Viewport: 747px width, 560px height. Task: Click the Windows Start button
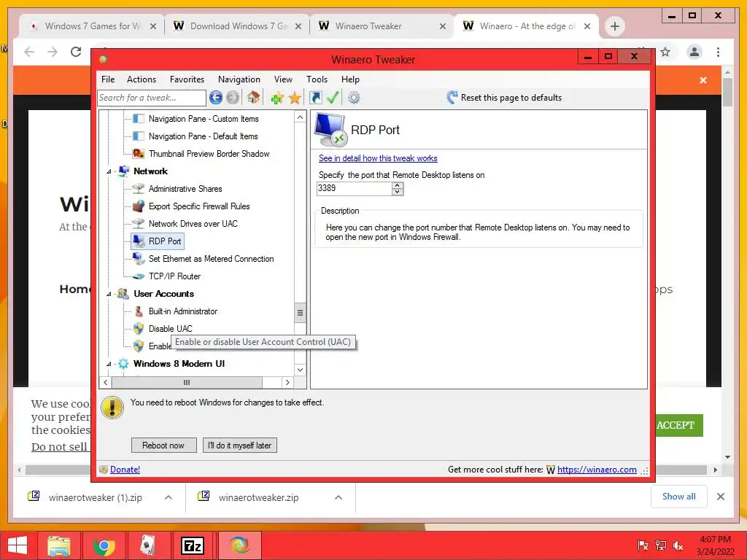click(x=18, y=545)
